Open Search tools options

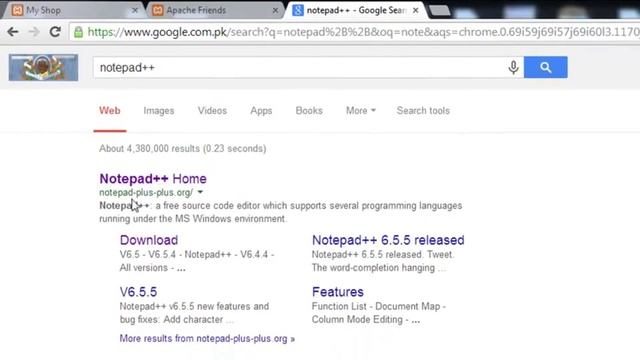click(x=423, y=111)
